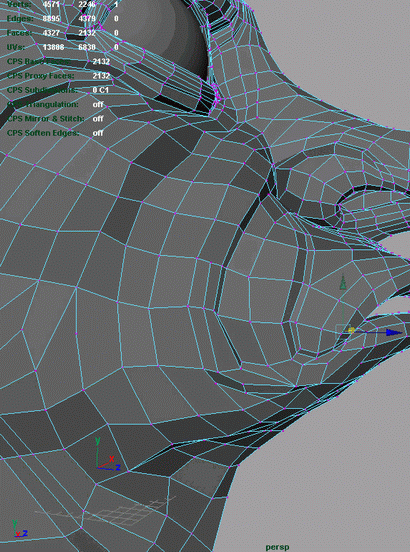Viewport: 410px width, 552px height.
Task: Click the green Y label on origin axis
Action: (x=98, y=440)
